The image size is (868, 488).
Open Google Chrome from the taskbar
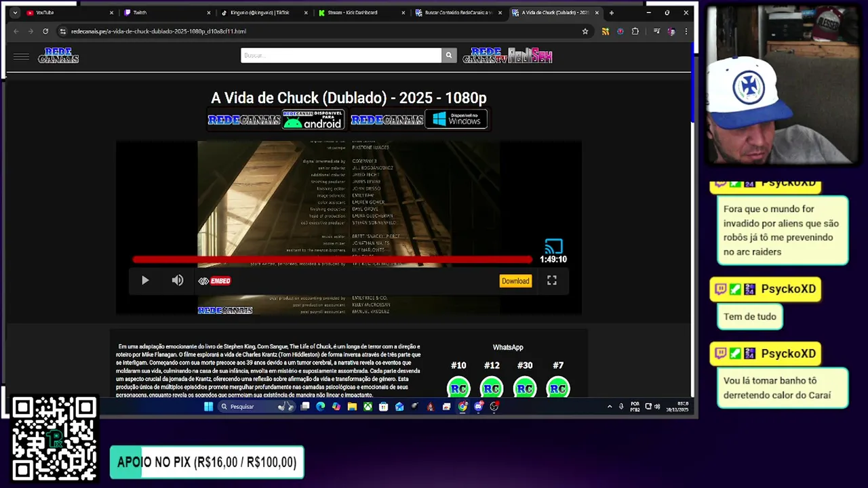[x=462, y=407]
